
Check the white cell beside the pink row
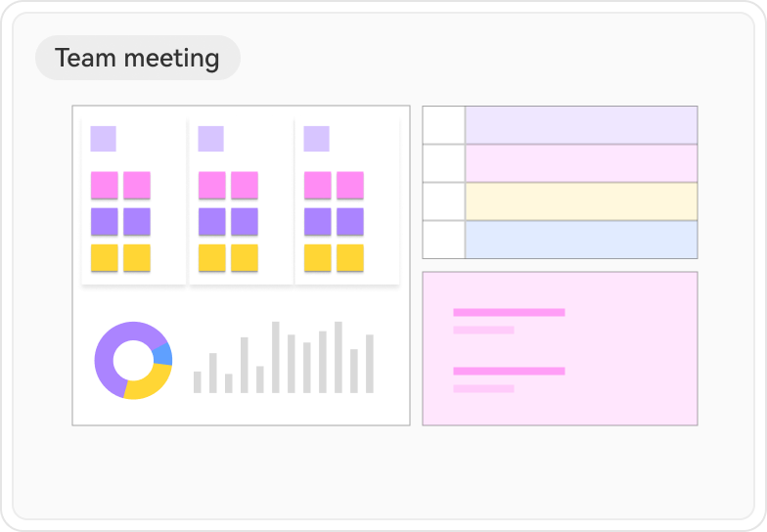(x=443, y=163)
